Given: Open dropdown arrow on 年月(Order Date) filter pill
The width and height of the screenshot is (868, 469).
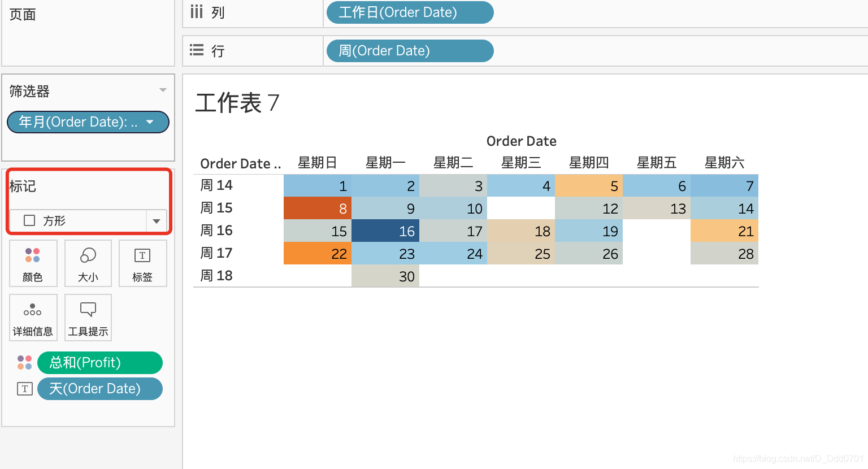Looking at the screenshot, I should (x=150, y=122).
